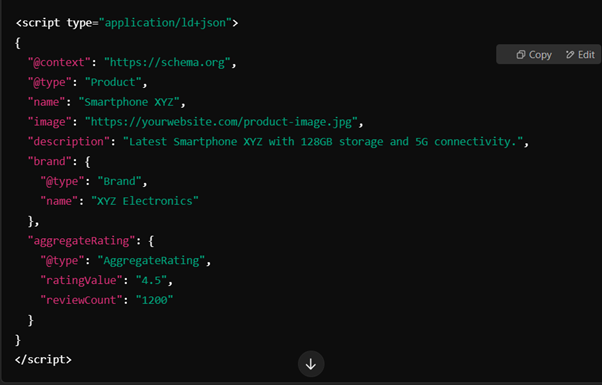Image resolution: width=602 pixels, height=385 pixels.
Task: Click the "aggregateRating" key
Action: (81, 241)
